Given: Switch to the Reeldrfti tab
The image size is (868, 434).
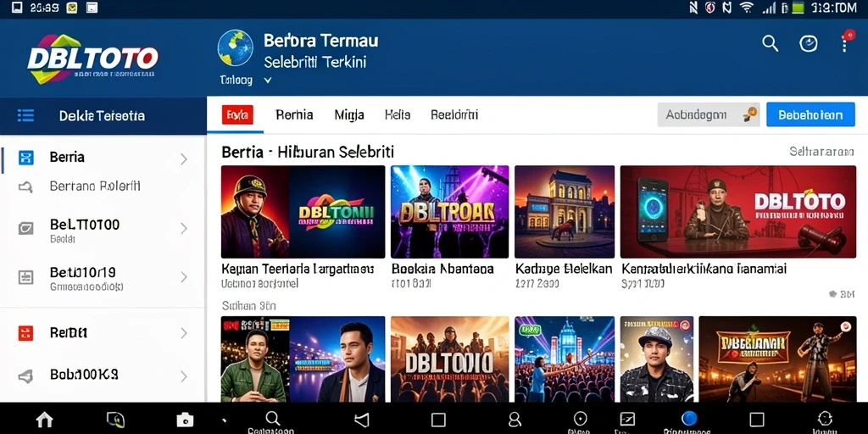Looking at the screenshot, I should coord(454,115).
